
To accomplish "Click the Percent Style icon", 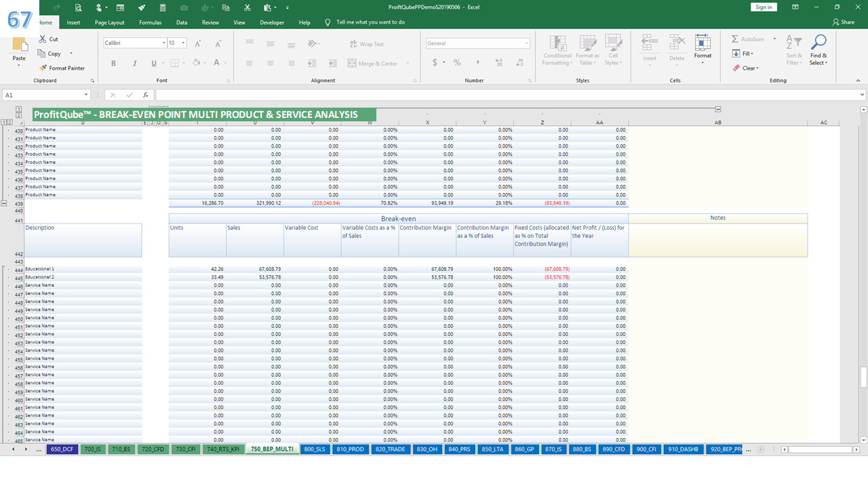I will 457,62.
